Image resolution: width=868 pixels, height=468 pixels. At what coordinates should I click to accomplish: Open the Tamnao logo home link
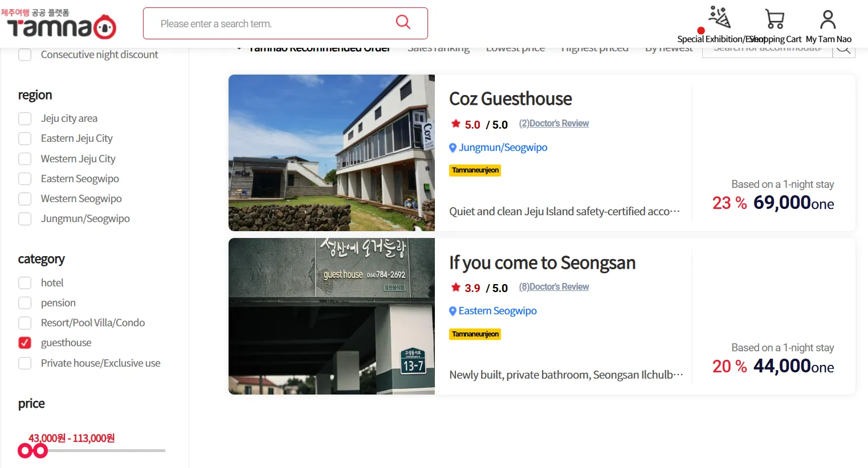pyautogui.click(x=59, y=24)
